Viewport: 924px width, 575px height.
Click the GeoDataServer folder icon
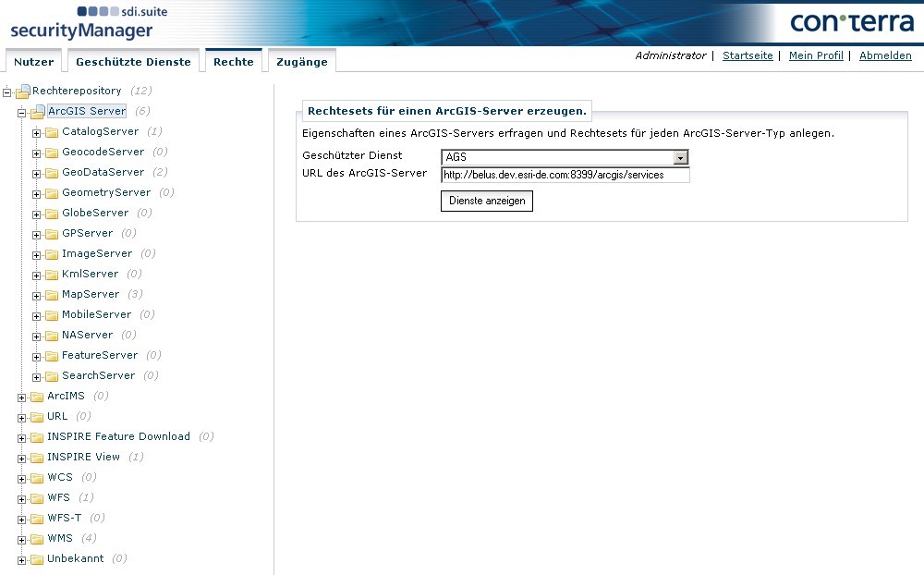coord(53,173)
